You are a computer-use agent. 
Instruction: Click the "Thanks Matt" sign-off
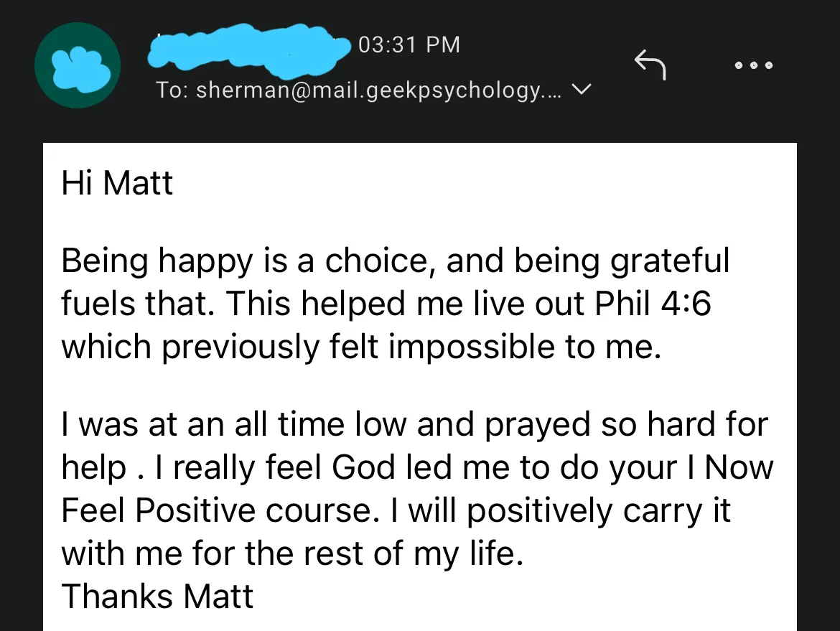[157, 597]
